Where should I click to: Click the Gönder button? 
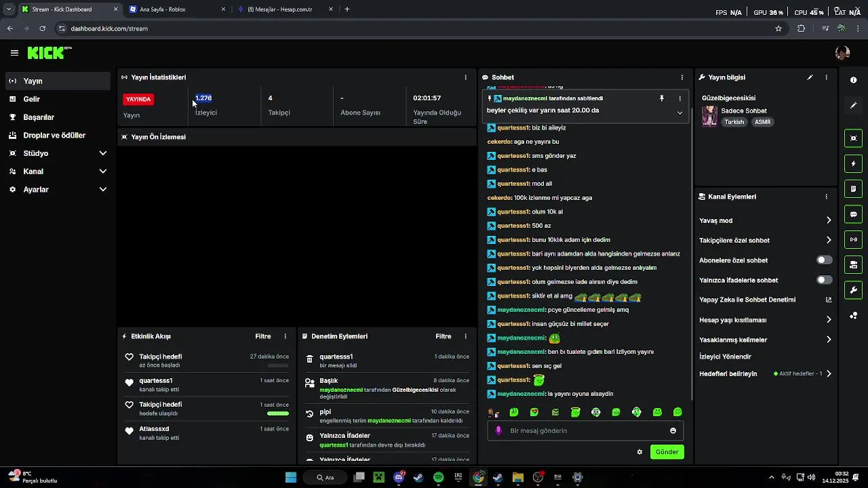pyautogui.click(x=667, y=452)
